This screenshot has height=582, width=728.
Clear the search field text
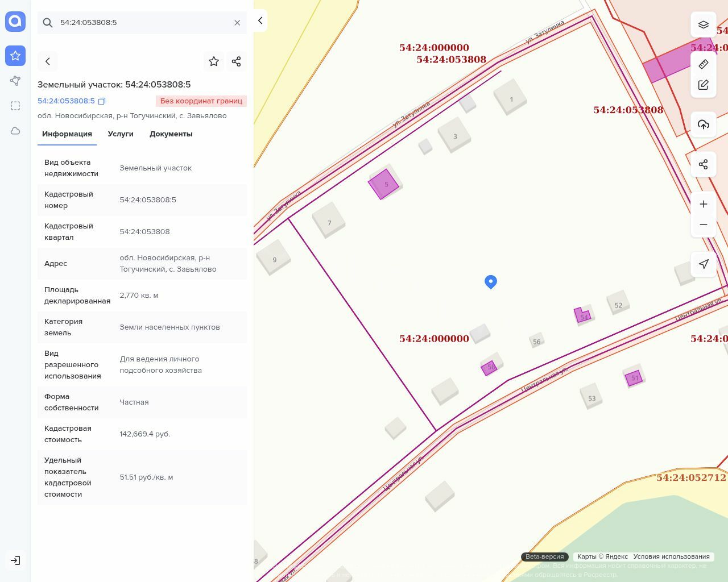click(237, 23)
